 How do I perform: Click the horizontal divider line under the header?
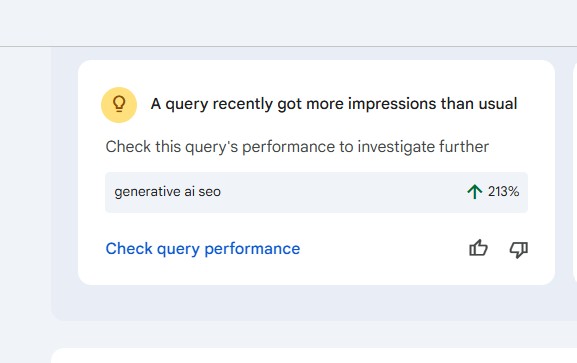coord(288,47)
